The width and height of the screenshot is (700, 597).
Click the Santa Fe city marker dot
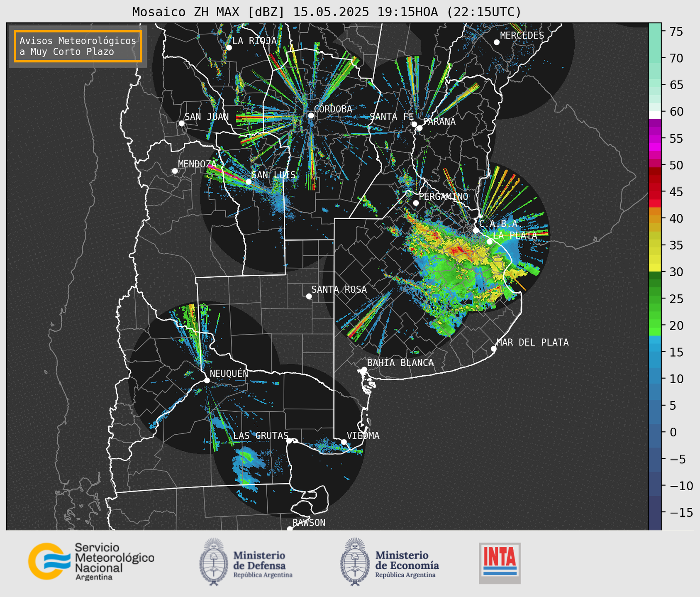[x=414, y=124]
